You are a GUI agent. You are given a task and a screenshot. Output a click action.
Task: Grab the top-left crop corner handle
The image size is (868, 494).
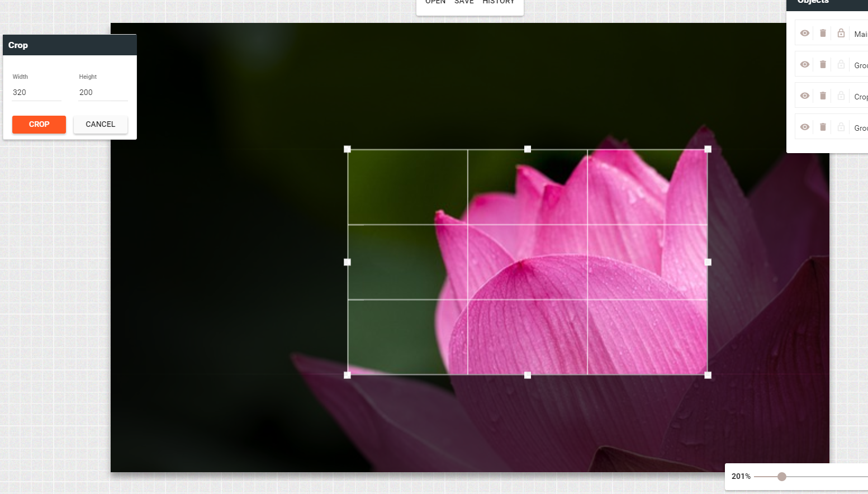(347, 149)
